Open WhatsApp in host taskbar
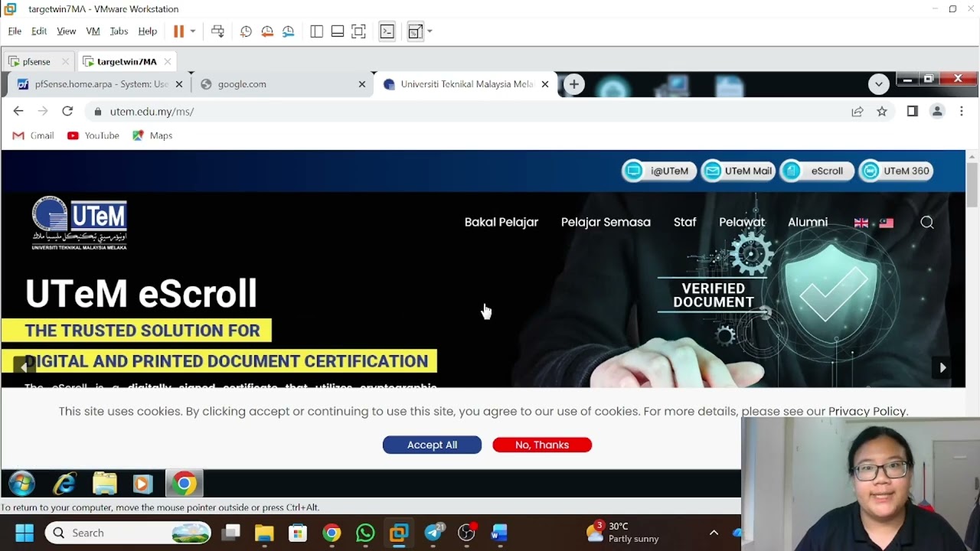 click(365, 533)
